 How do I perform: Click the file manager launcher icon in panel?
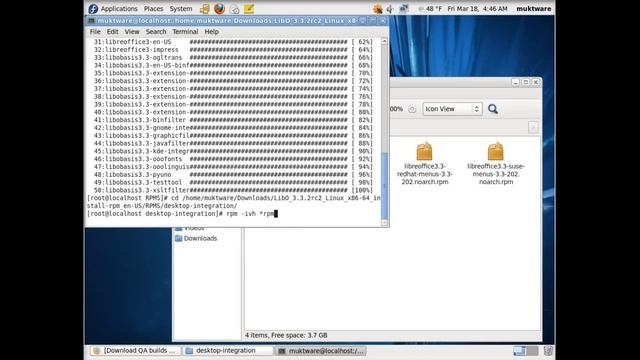click(x=205, y=9)
